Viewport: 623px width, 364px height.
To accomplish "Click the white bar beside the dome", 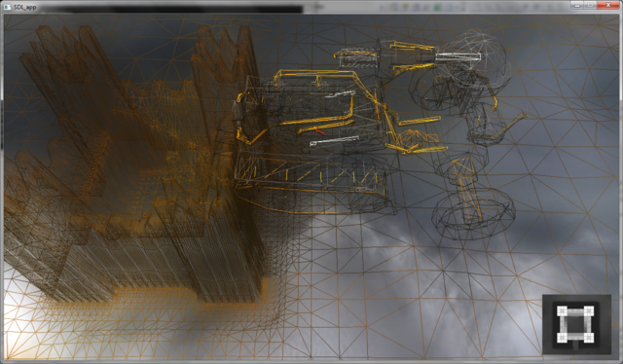I will point(458,57).
